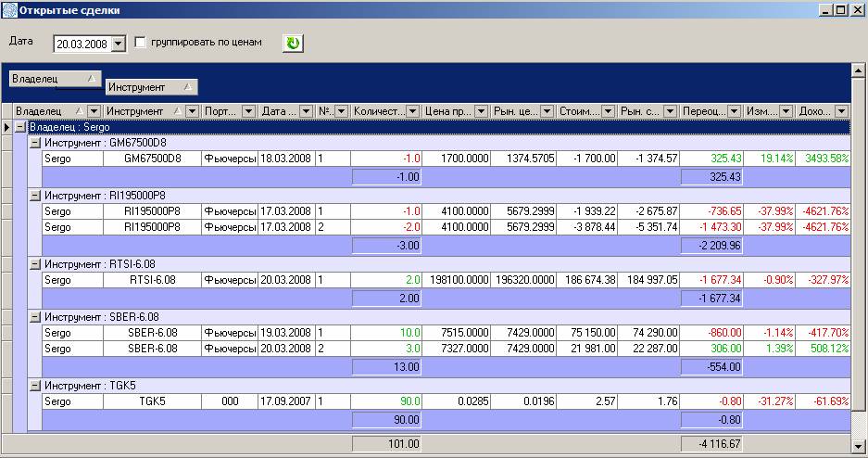Click the 186 674.38 cost cell
868x458 pixels.
pyautogui.click(x=586, y=280)
